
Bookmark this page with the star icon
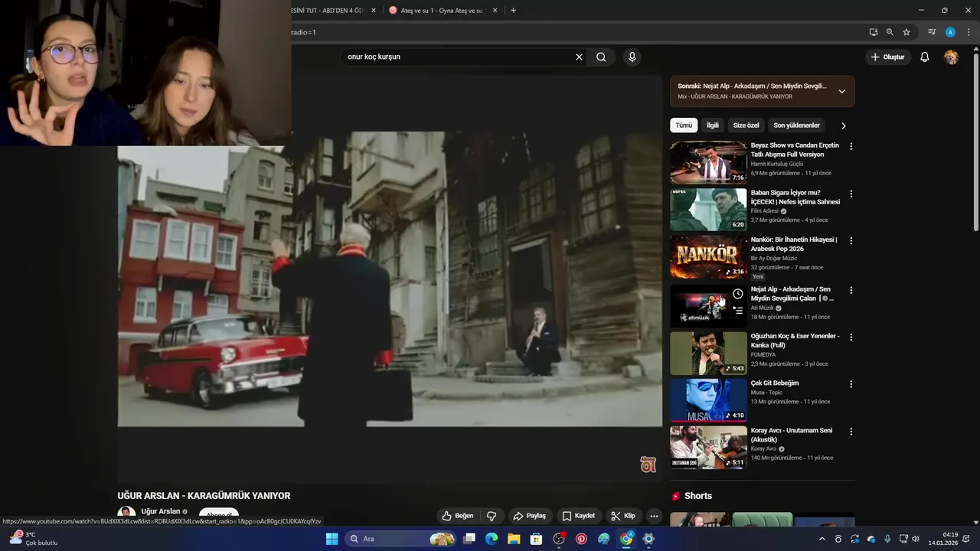click(x=906, y=32)
